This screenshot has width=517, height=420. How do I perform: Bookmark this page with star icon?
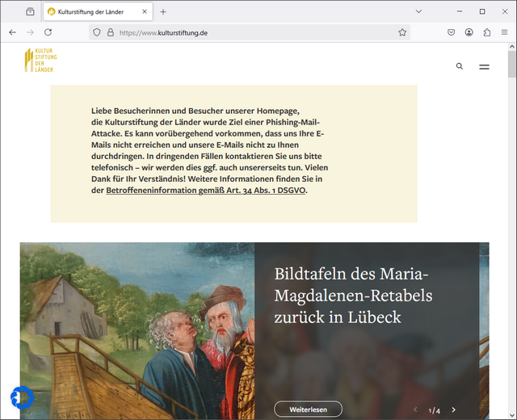click(402, 32)
